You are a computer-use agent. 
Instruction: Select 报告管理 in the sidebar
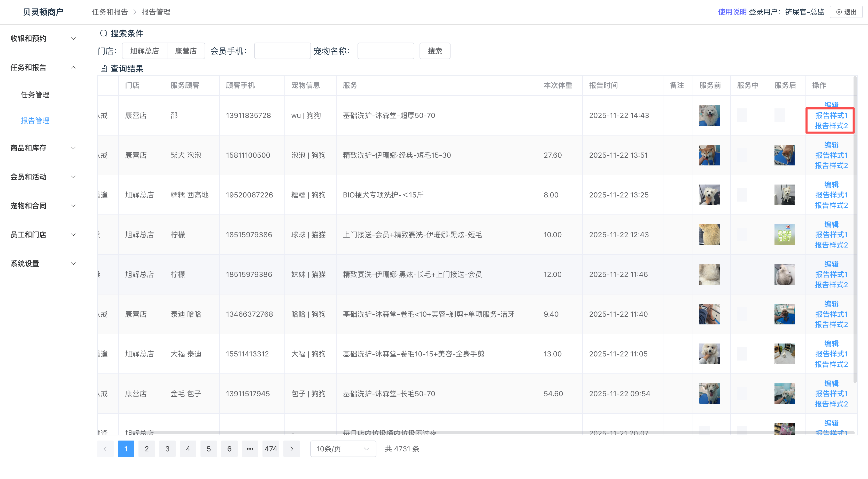(35, 121)
